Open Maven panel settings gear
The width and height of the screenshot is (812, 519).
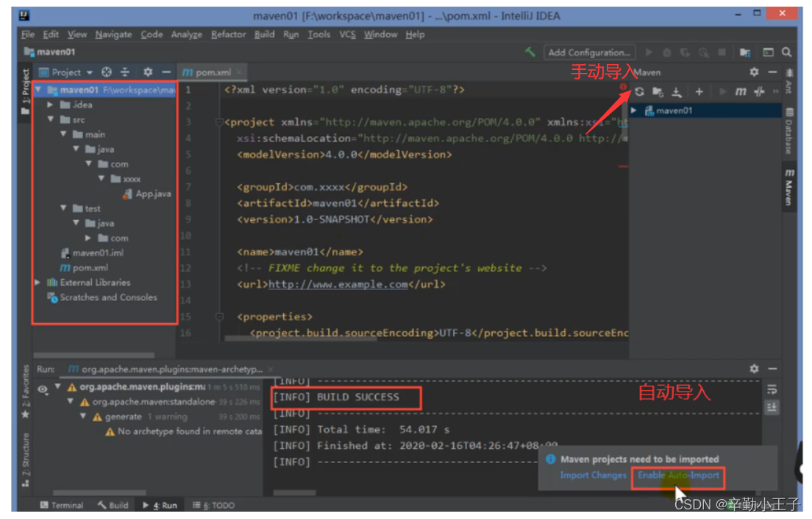(754, 72)
